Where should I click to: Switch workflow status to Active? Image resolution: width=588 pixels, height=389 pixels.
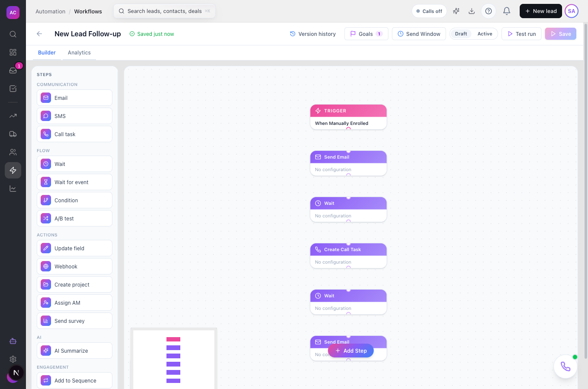485,34
